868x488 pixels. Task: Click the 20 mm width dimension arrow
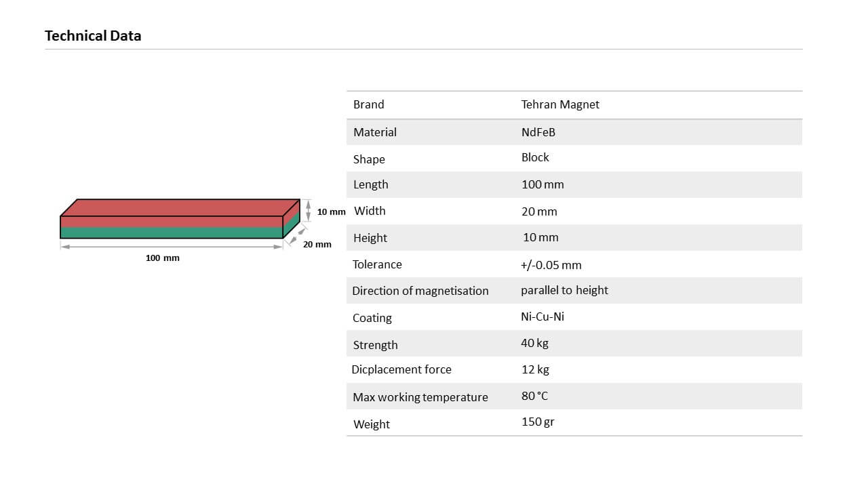pos(295,235)
